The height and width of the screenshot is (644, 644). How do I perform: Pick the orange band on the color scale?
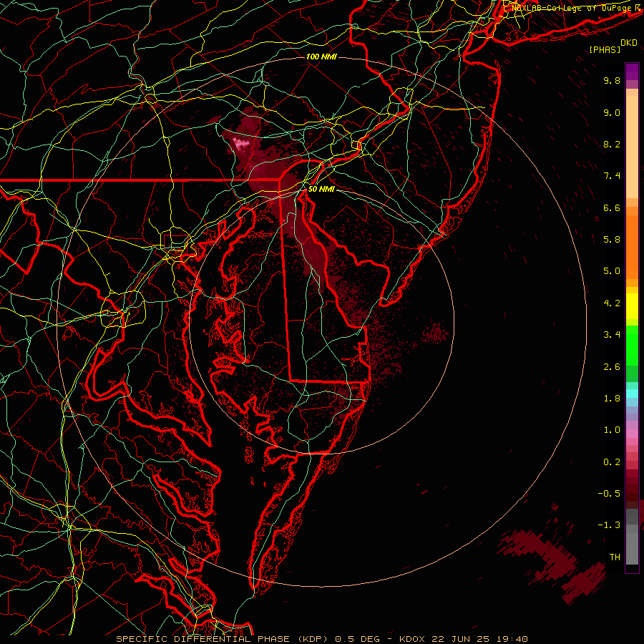point(632,246)
